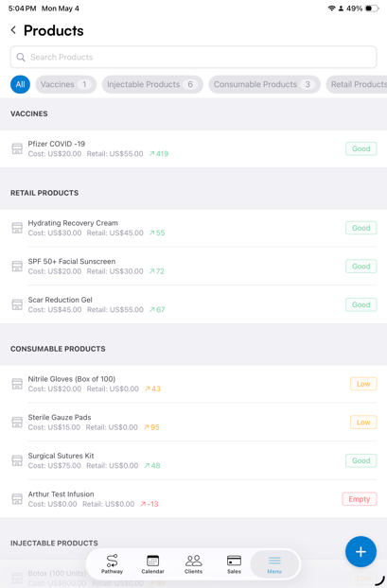Click the Search Products field
This screenshot has height=588, width=387.
click(193, 57)
